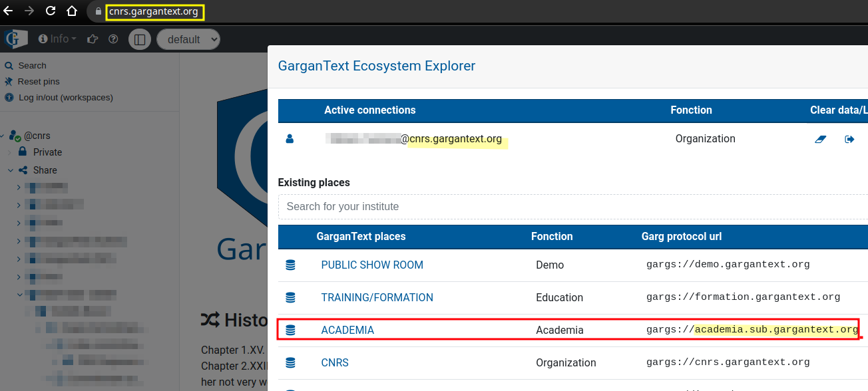Click the database icon for TRAINING/FORMATION
868x391 pixels.
tap(290, 298)
